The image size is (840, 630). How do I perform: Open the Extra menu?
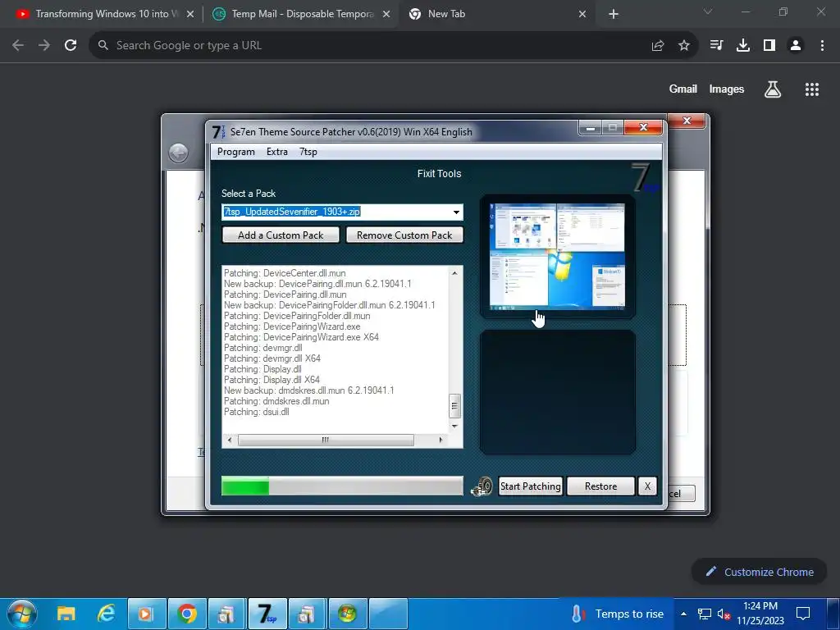[x=277, y=152]
